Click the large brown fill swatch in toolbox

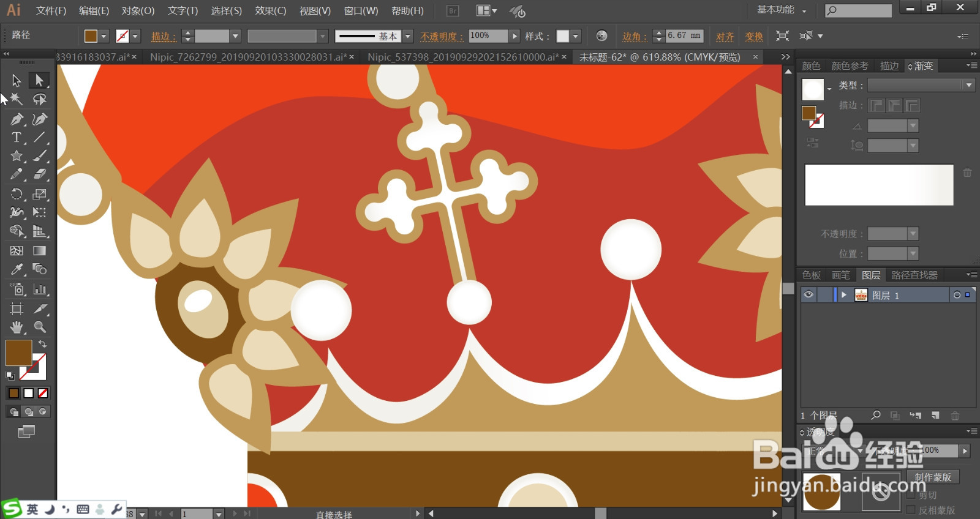[19, 353]
